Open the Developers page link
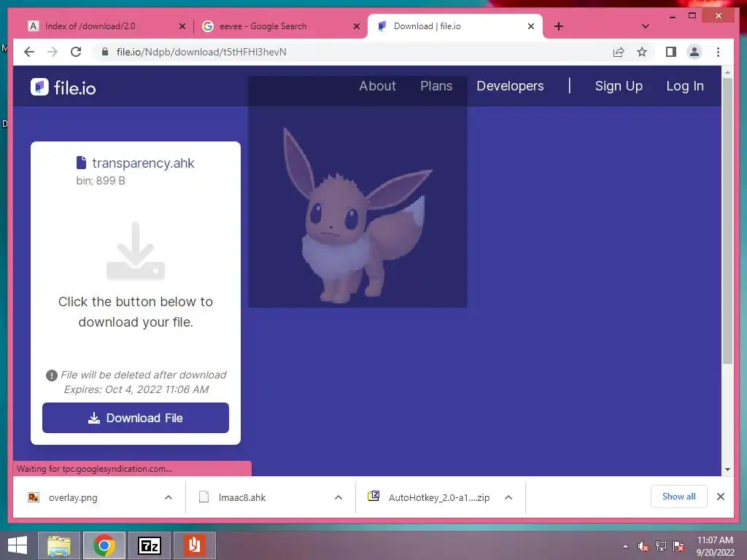This screenshot has height=560, width=747. (510, 86)
